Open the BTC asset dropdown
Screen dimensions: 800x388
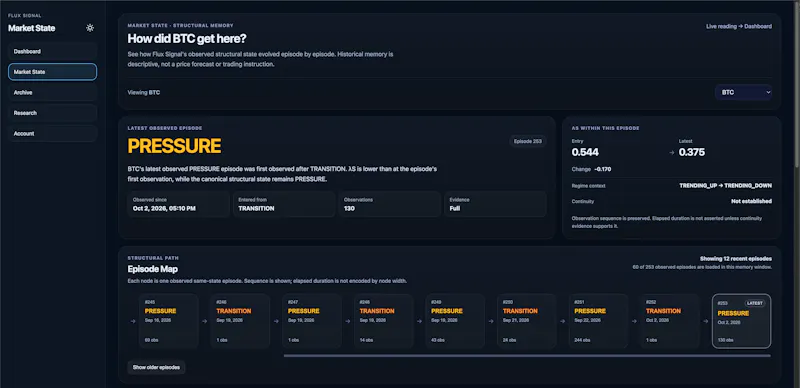pos(743,92)
